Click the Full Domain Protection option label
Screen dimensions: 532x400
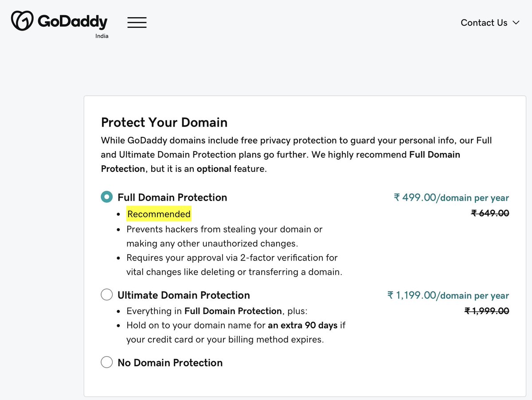click(172, 198)
